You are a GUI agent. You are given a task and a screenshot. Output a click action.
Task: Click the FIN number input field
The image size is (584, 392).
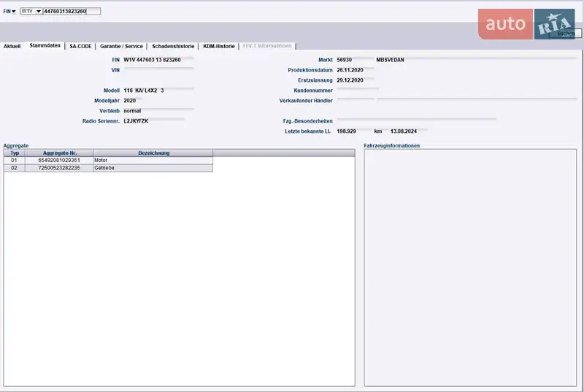click(x=71, y=12)
